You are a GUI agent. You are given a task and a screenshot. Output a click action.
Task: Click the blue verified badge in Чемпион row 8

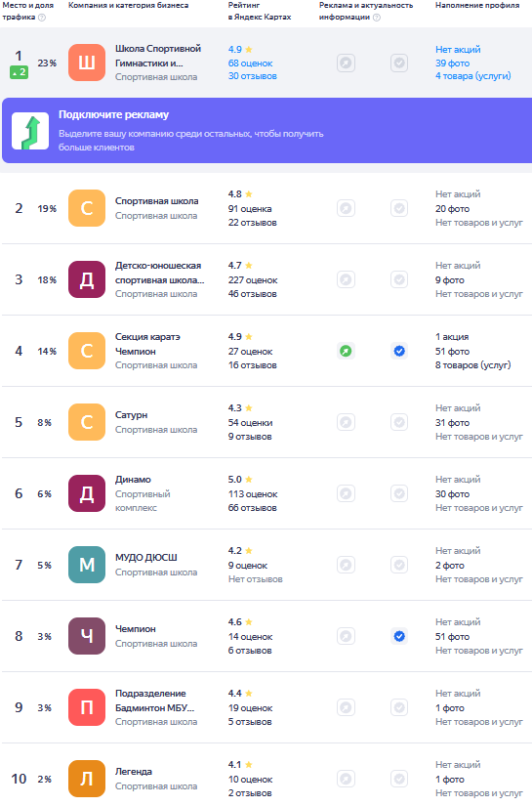click(399, 636)
